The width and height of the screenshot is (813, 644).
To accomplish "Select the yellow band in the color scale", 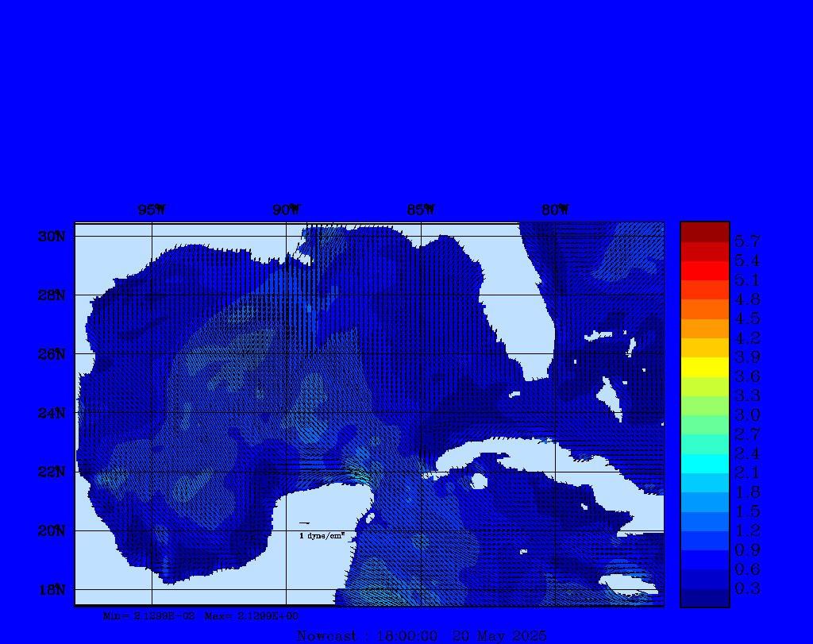I will click(x=704, y=367).
